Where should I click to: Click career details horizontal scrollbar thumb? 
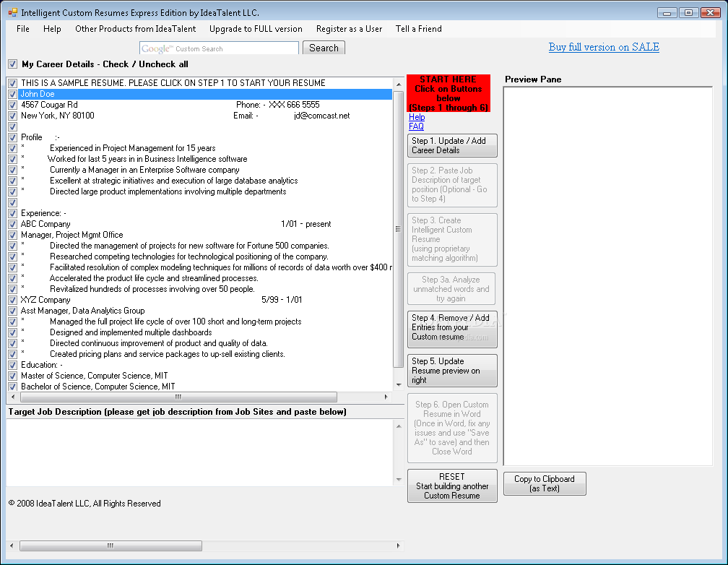(x=179, y=397)
